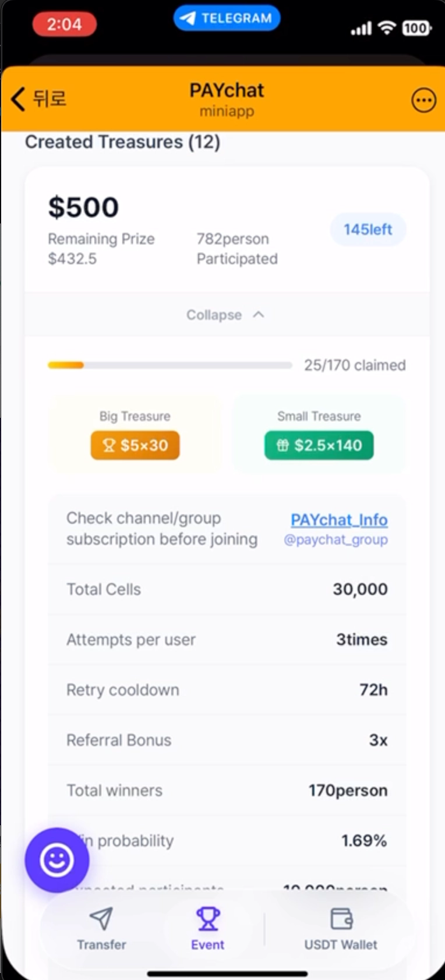Open the Transfer paper plane icon

pyautogui.click(x=101, y=918)
